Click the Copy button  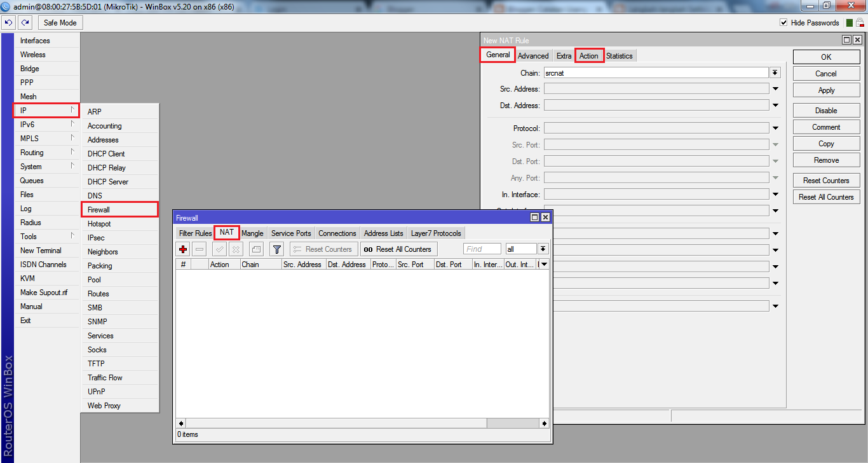click(x=826, y=144)
